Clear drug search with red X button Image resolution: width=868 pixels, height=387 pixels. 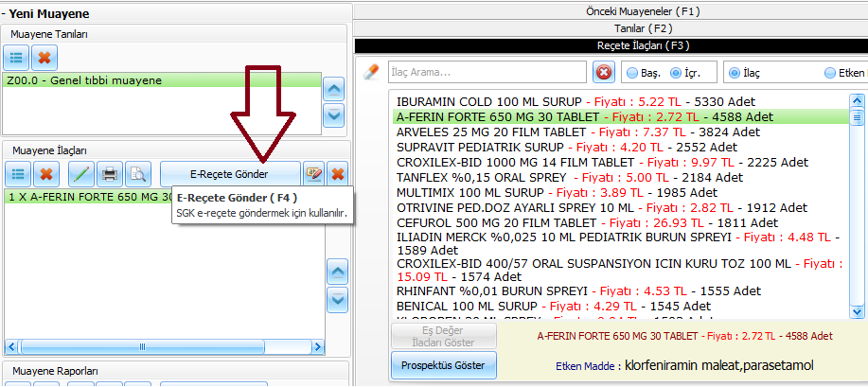point(603,73)
